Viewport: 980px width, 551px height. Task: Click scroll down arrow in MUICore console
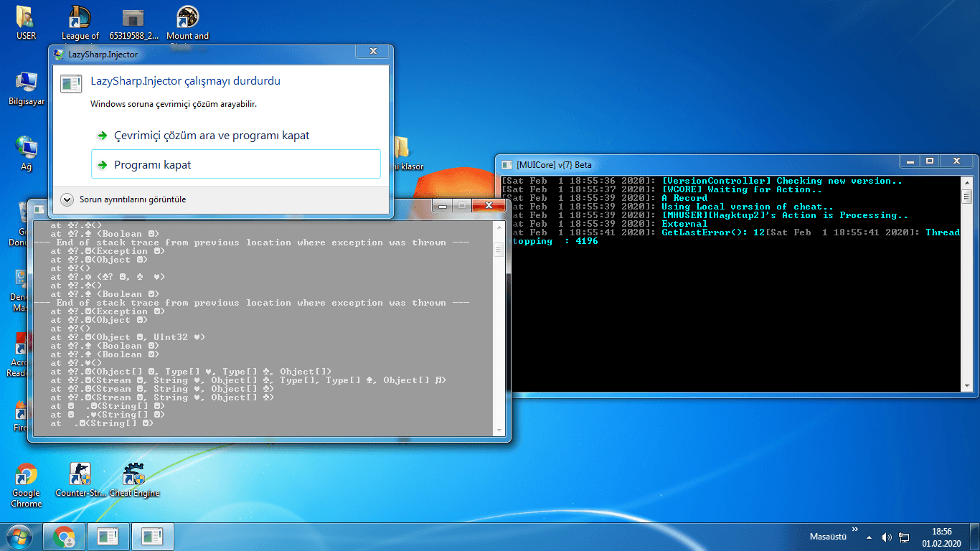pos(966,386)
